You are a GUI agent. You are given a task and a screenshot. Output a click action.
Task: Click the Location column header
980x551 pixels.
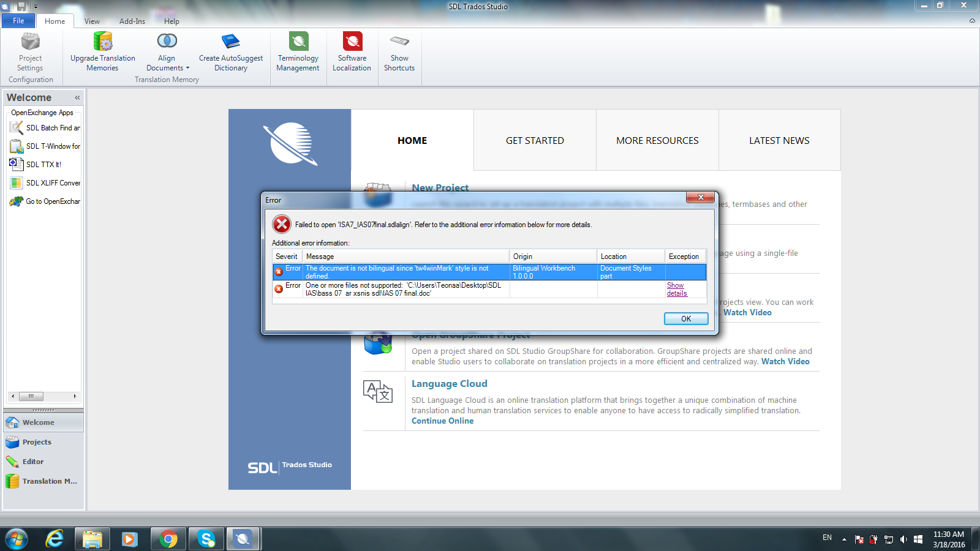(631, 257)
